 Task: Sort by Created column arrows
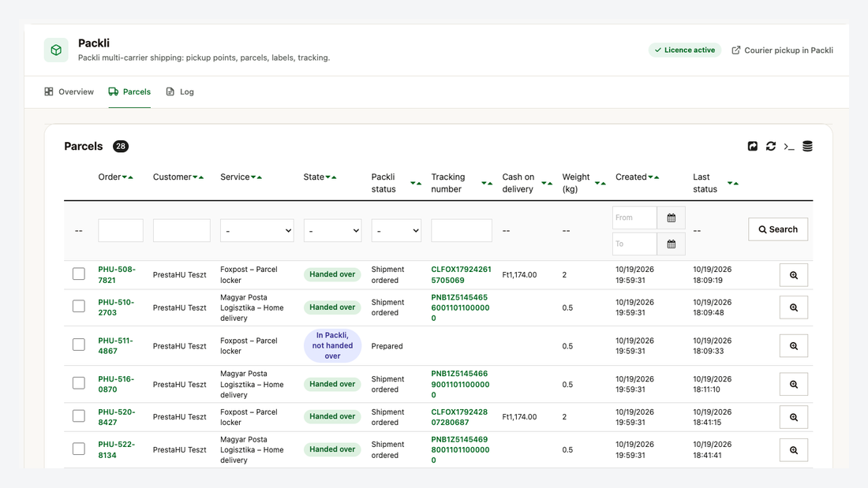[654, 177]
